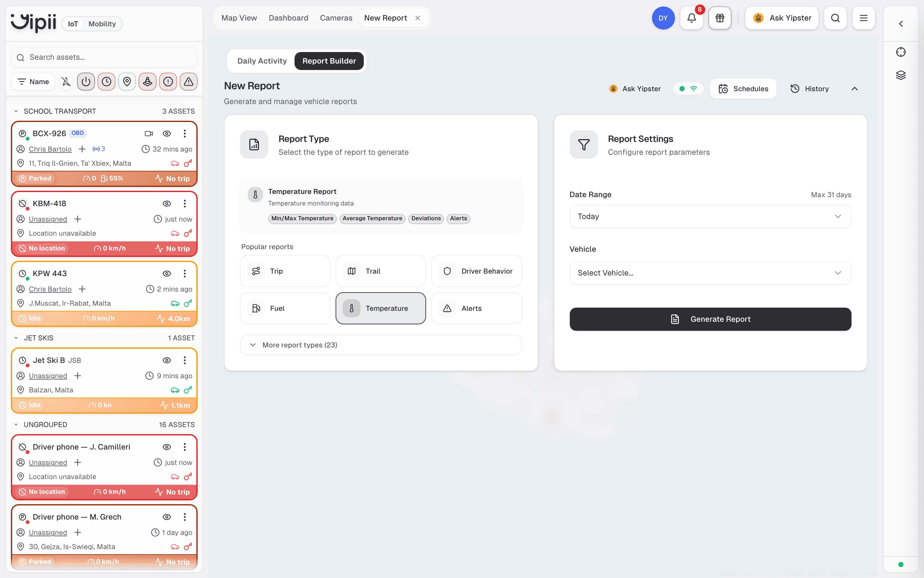This screenshot has width=924, height=578.
Task: Select the Trail report type
Action: [x=381, y=271]
